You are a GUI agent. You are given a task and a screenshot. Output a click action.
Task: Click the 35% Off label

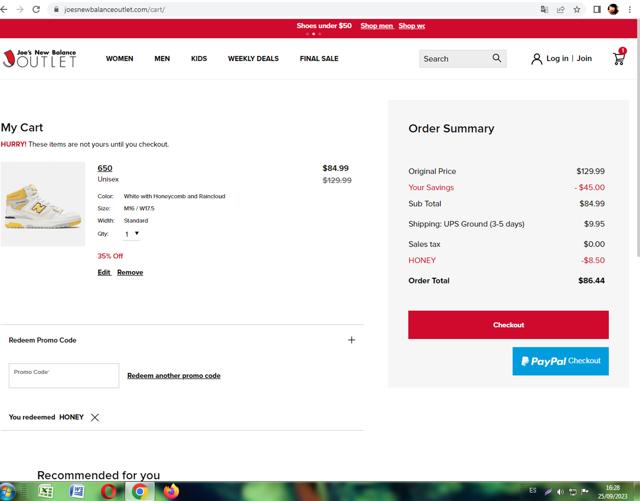[110, 256]
